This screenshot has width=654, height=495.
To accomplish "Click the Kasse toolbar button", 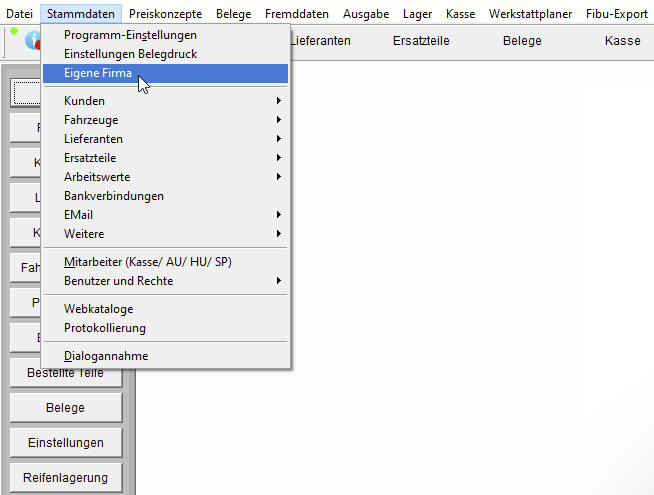I will (623, 41).
